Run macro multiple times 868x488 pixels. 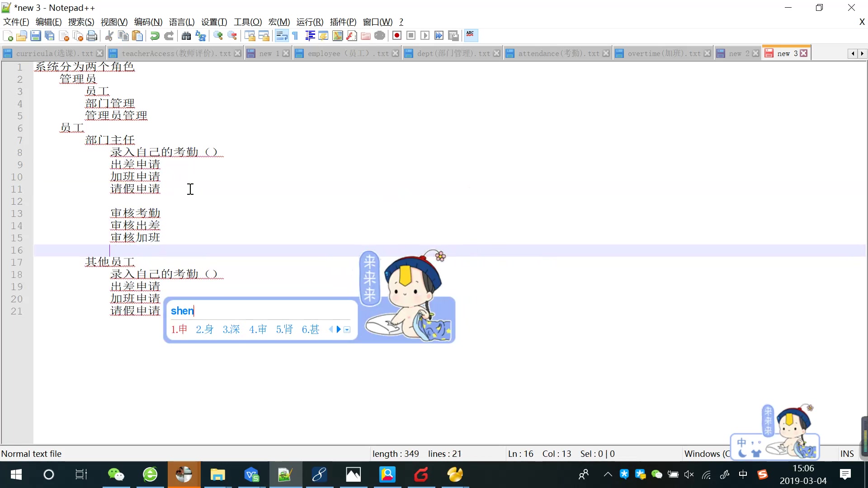pyautogui.click(x=439, y=36)
